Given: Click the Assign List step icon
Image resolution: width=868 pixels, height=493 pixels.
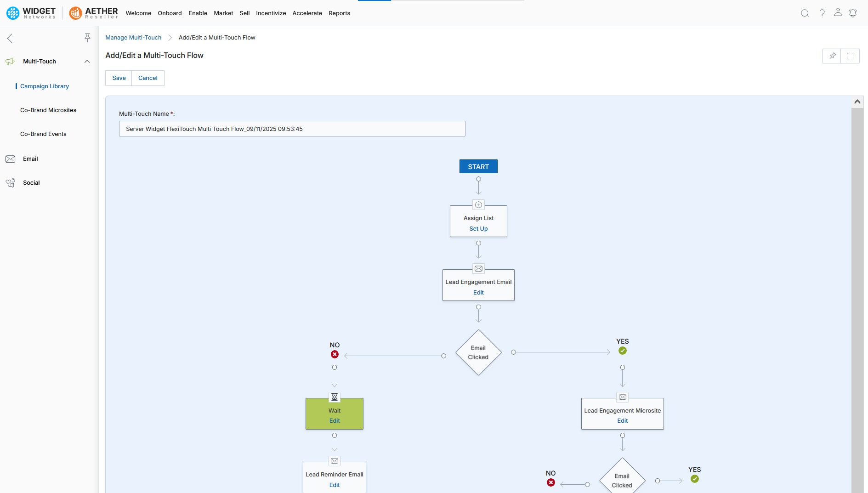Looking at the screenshot, I should 478,205.
